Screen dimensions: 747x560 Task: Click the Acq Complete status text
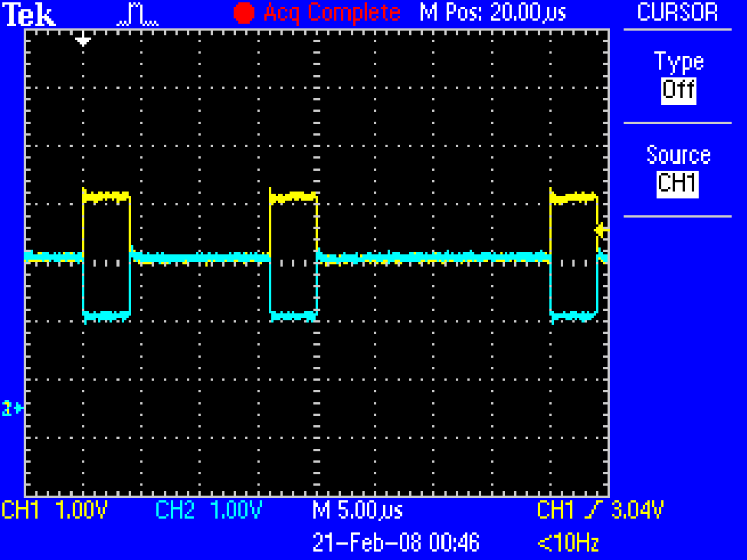tap(332, 13)
